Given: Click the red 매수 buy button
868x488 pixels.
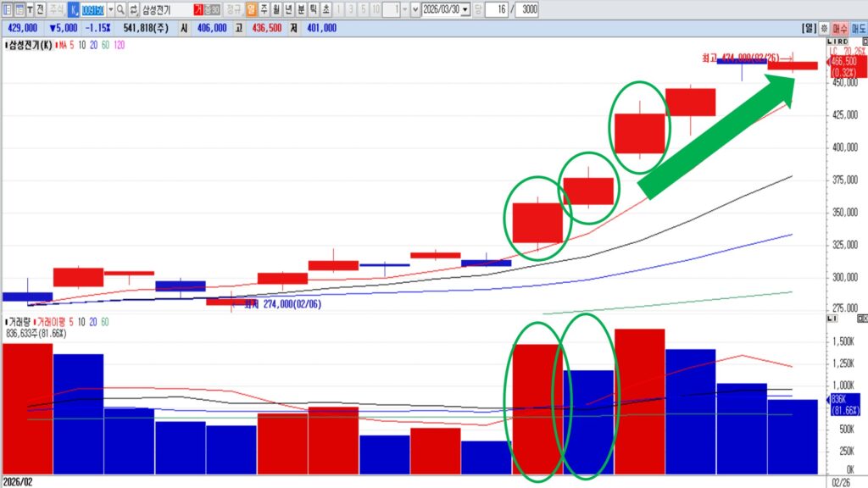Looking at the screenshot, I should tap(840, 28).
